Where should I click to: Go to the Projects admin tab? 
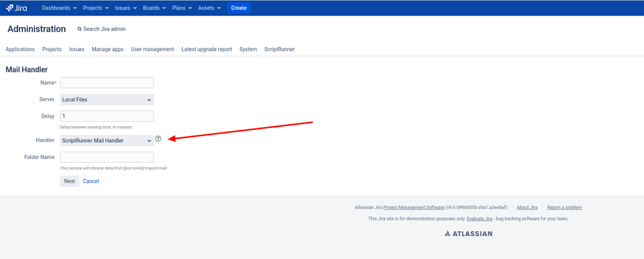(x=52, y=49)
